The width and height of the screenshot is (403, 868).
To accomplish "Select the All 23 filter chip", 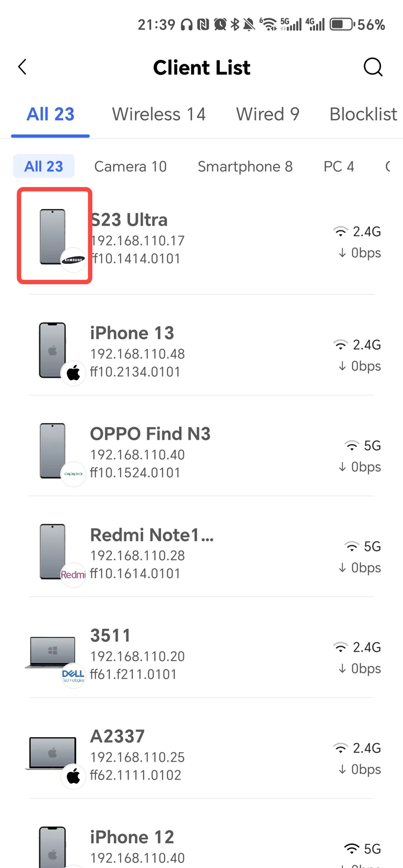I will pos(44,166).
